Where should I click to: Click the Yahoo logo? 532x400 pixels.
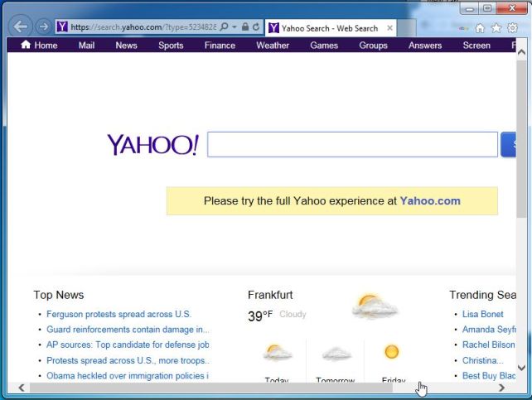click(153, 145)
